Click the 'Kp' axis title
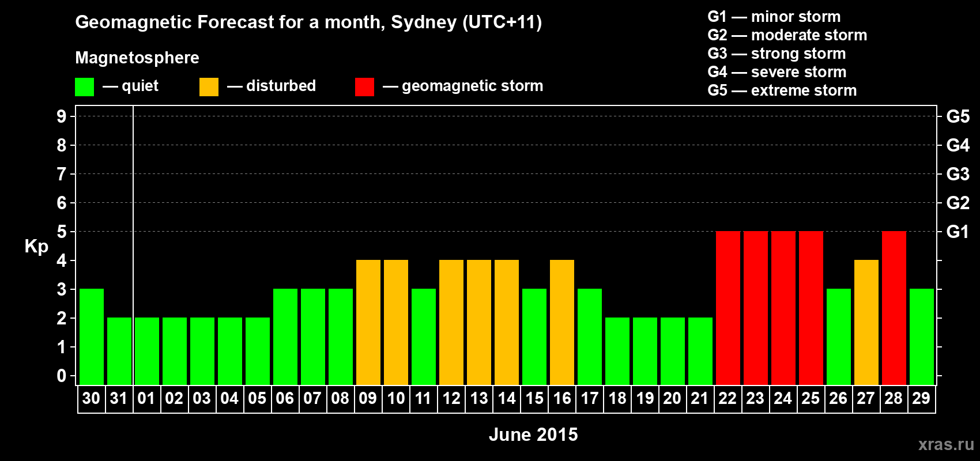The height and width of the screenshot is (461, 980). [x=36, y=247]
